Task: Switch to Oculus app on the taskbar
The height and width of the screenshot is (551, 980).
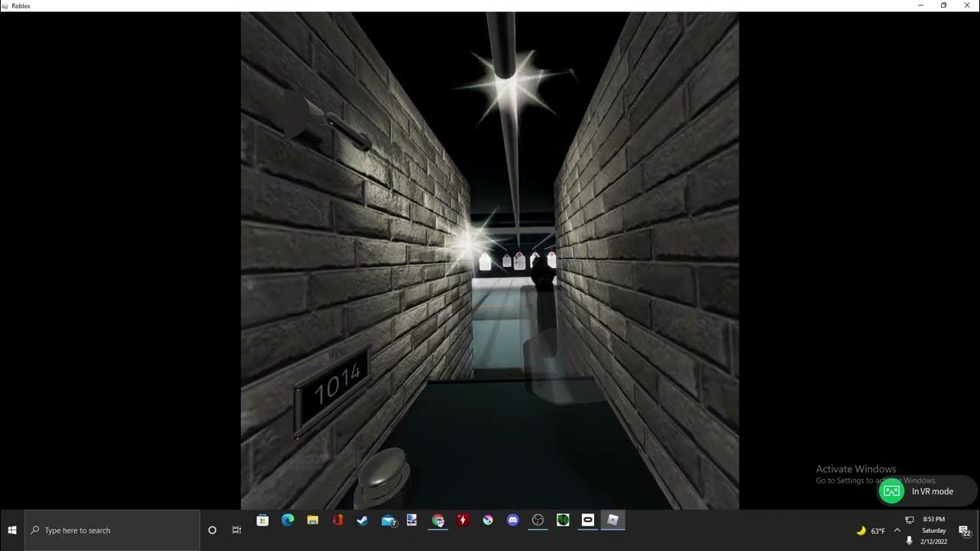Action: 588,520
